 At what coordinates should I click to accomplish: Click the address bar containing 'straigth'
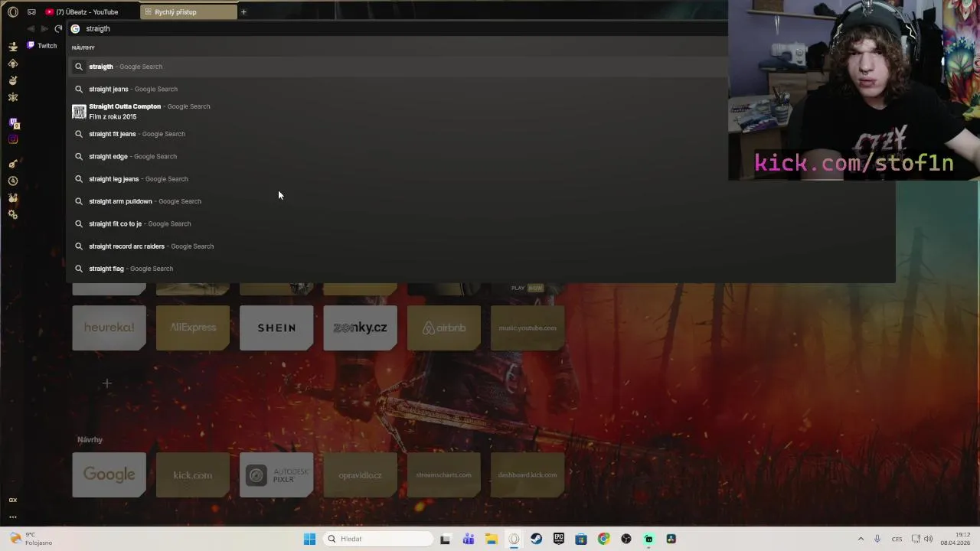(398, 28)
